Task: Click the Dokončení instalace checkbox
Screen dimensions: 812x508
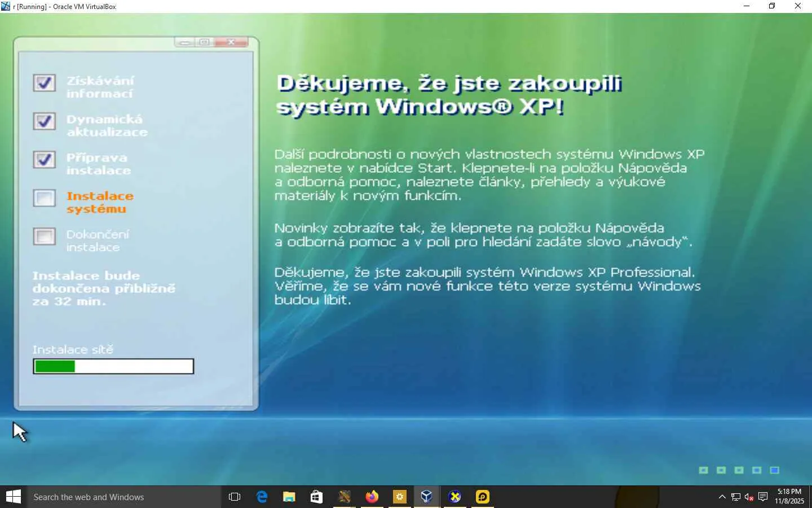Action: 45,237
